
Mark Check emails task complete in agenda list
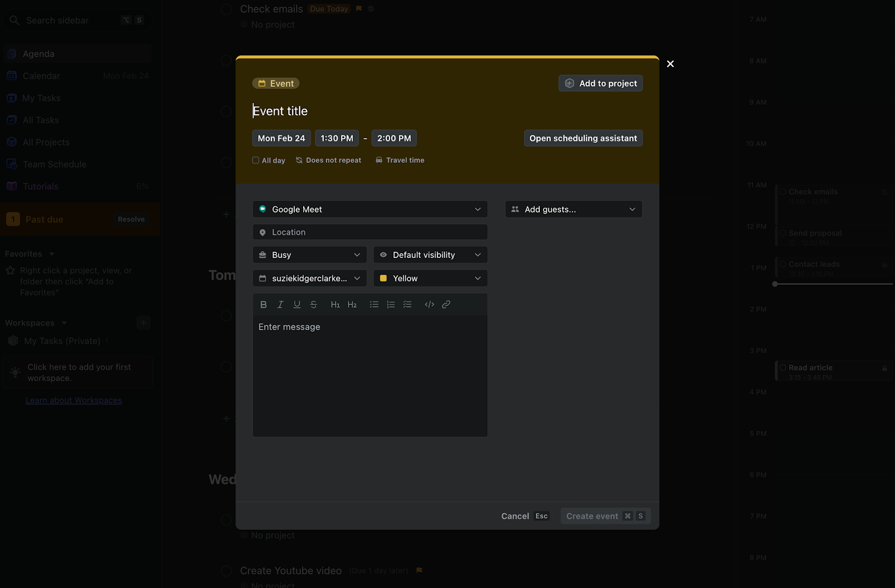tap(227, 10)
